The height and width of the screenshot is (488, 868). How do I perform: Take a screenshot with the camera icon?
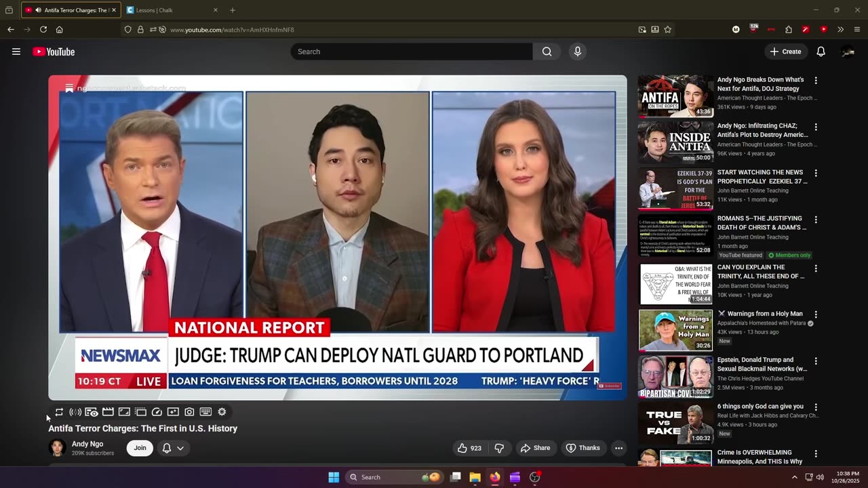coord(189,411)
